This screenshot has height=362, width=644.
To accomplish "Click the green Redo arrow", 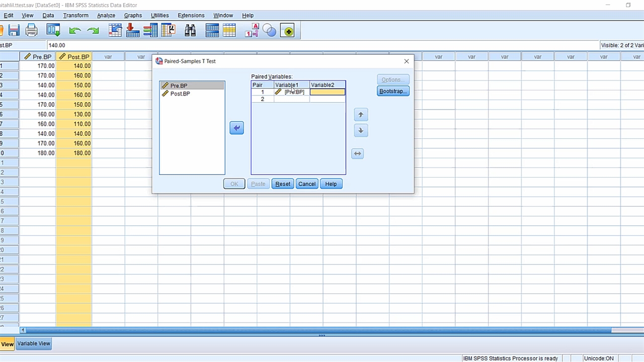I will [93, 31].
